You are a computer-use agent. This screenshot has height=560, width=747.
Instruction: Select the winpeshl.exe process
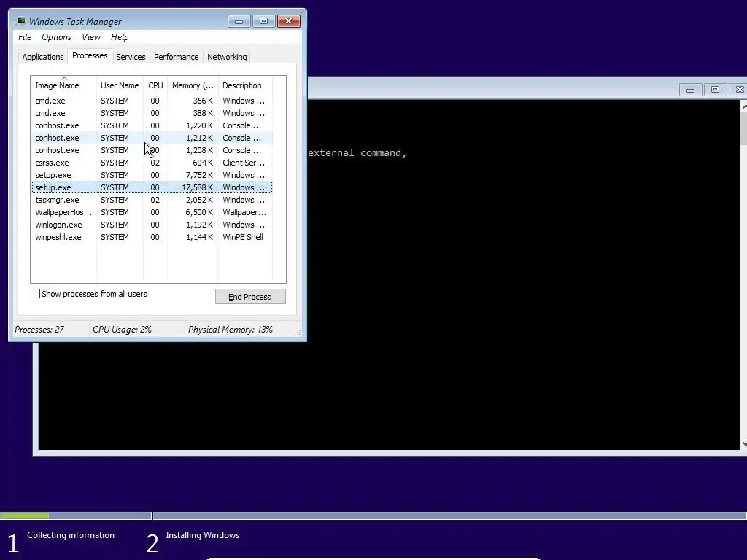pos(152,237)
